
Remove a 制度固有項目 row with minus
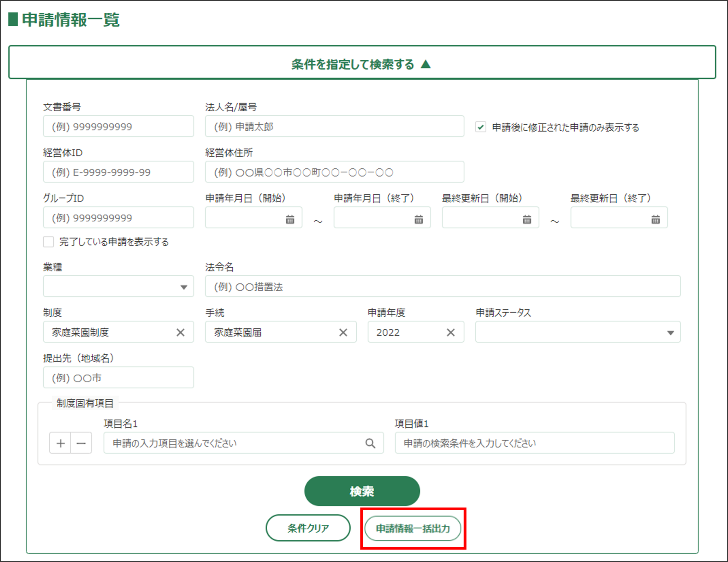[x=81, y=443]
